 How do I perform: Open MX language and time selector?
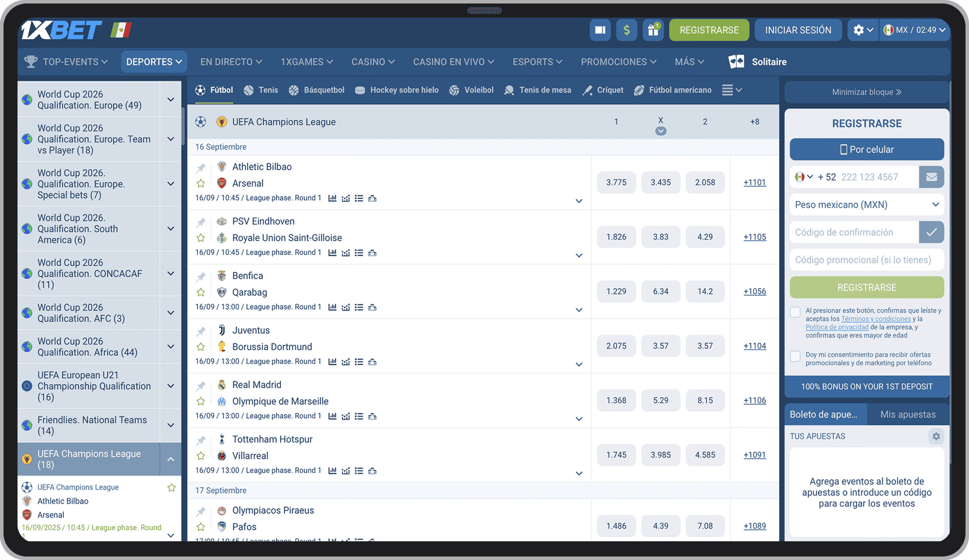915,30
